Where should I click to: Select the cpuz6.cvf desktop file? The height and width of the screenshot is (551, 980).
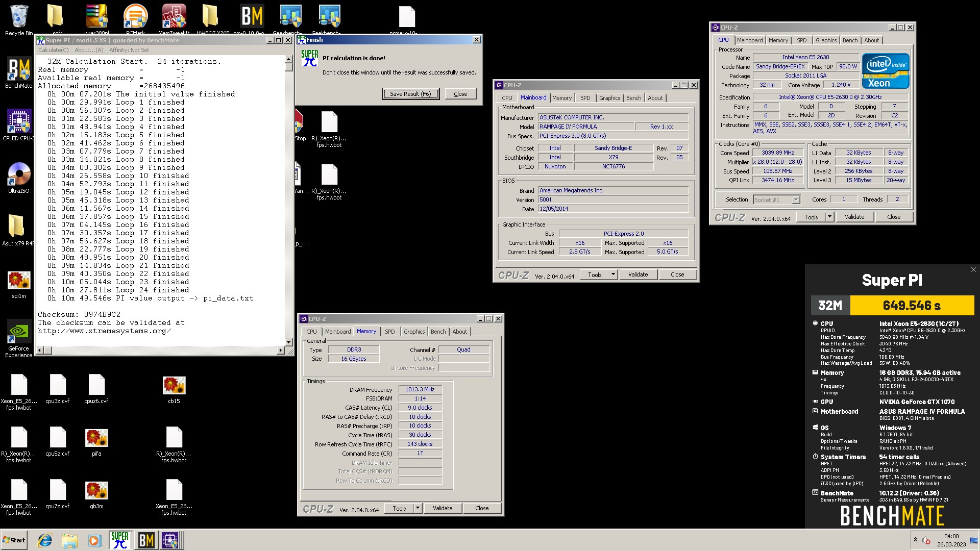point(96,389)
